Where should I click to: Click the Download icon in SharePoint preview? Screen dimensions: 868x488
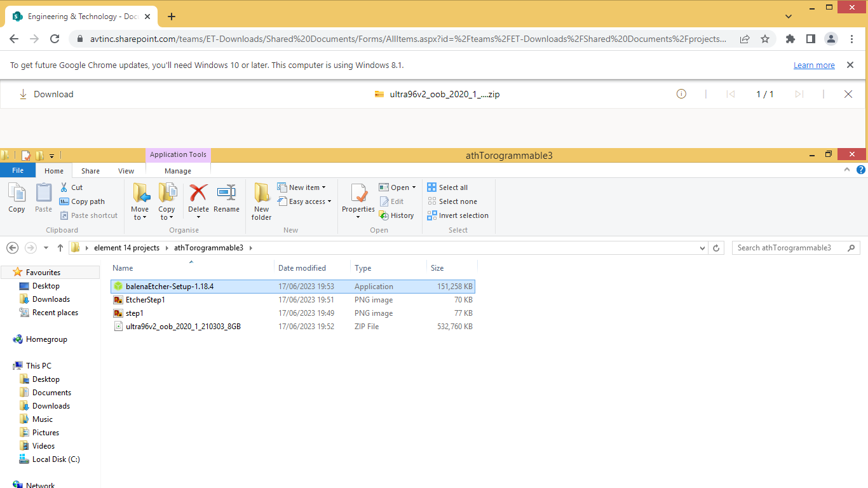coord(24,94)
